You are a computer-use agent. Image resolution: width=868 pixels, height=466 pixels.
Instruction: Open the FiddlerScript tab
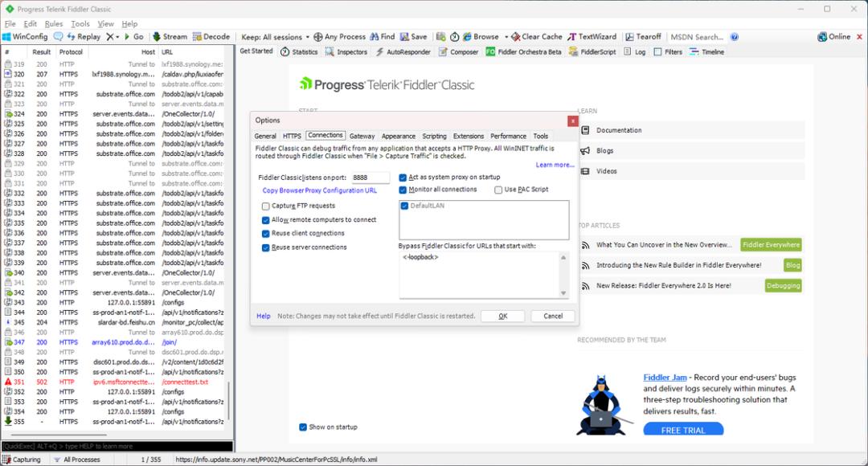592,51
